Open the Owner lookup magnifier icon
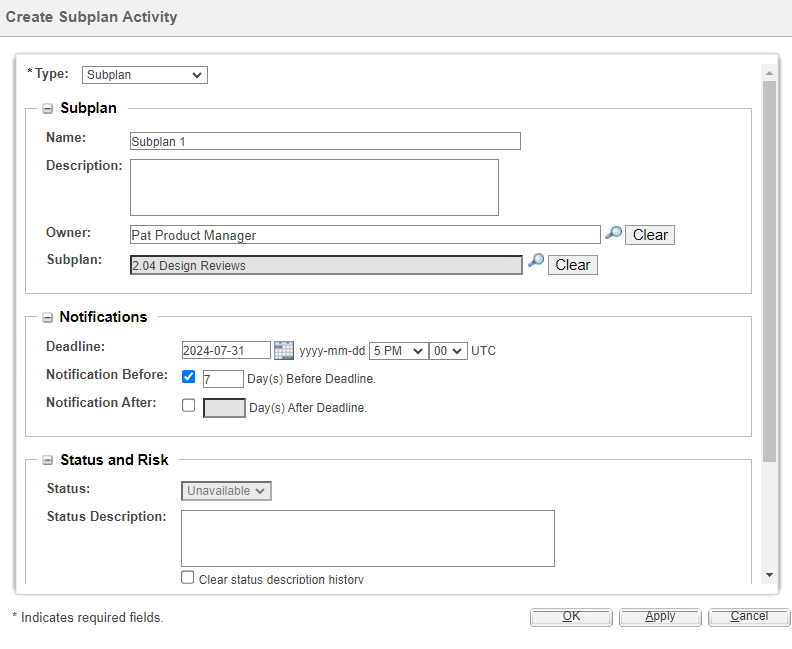 pyautogui.click(x=613, y=233)
